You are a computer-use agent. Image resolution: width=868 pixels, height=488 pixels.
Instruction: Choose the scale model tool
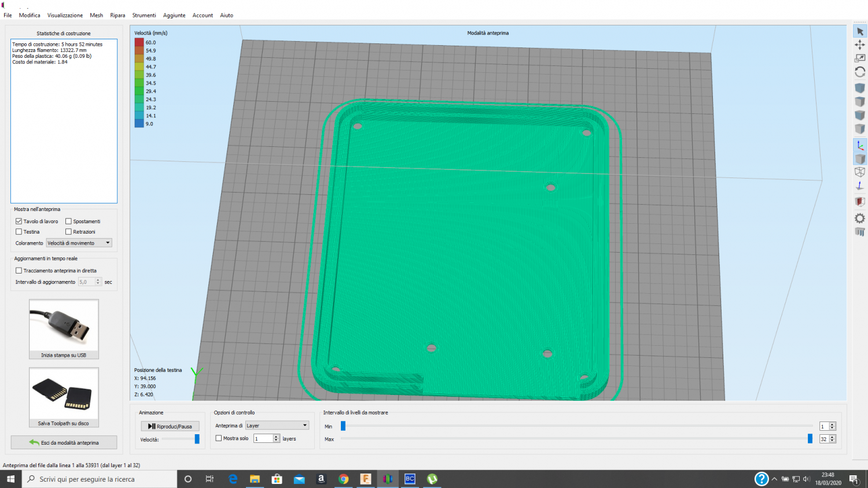click(x=860, y=58)
